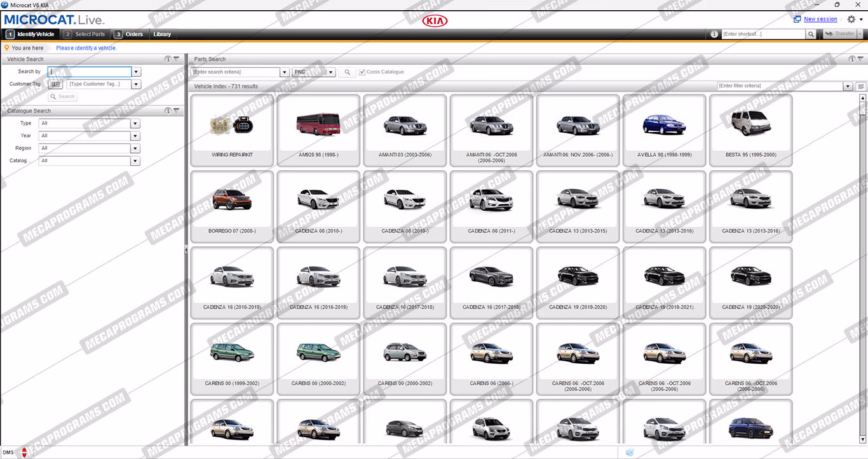Screen dimensions: 868x459
Task: Expand the Year dropdown
Action: click(135, 136)
